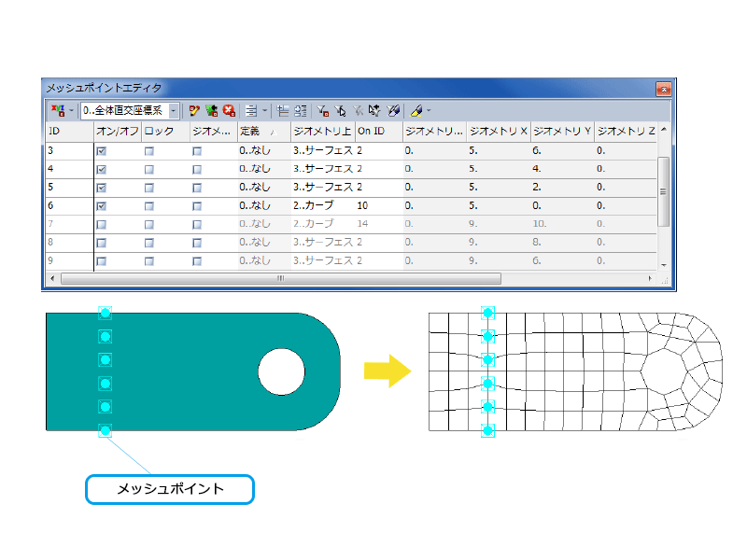Select the row with ID 9
This screenshot has height=560, width=747.
[x=352, y=261]
